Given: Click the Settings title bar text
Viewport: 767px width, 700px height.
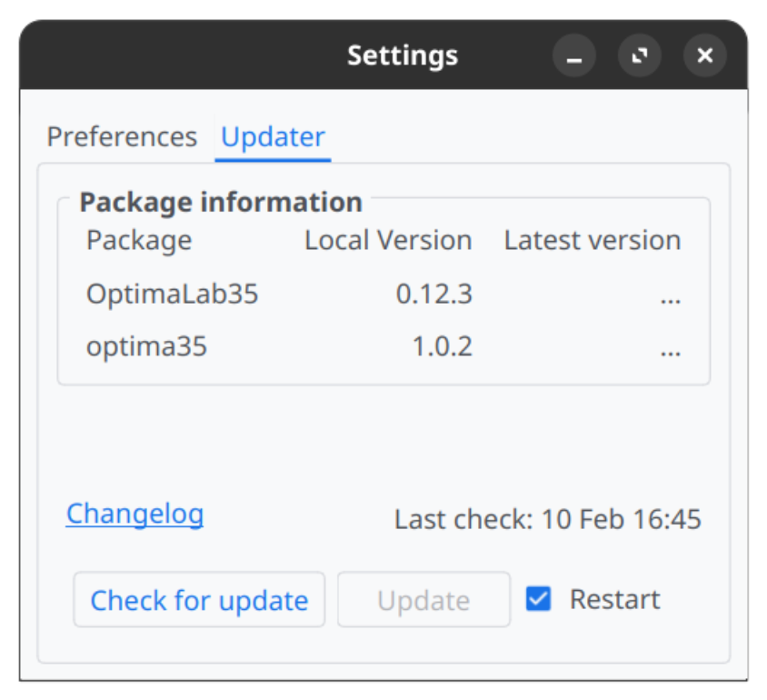Looking at the screenshot, I should point(402,56).
